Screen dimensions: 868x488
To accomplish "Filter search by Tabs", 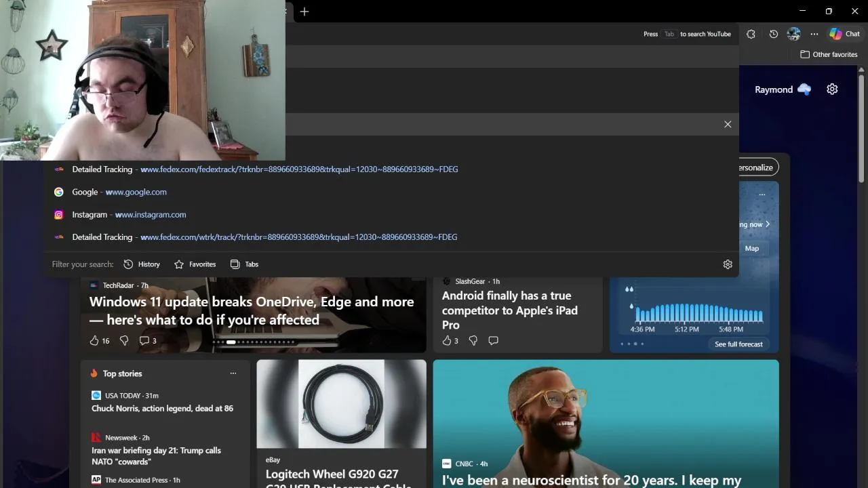I will 244,264.
